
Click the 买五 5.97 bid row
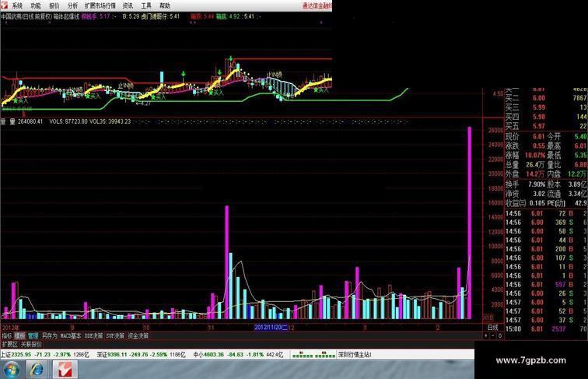pos(546,126)
